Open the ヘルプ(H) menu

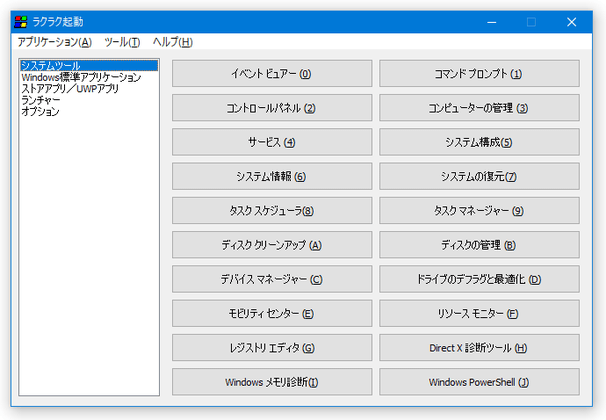tap(173, 42)
